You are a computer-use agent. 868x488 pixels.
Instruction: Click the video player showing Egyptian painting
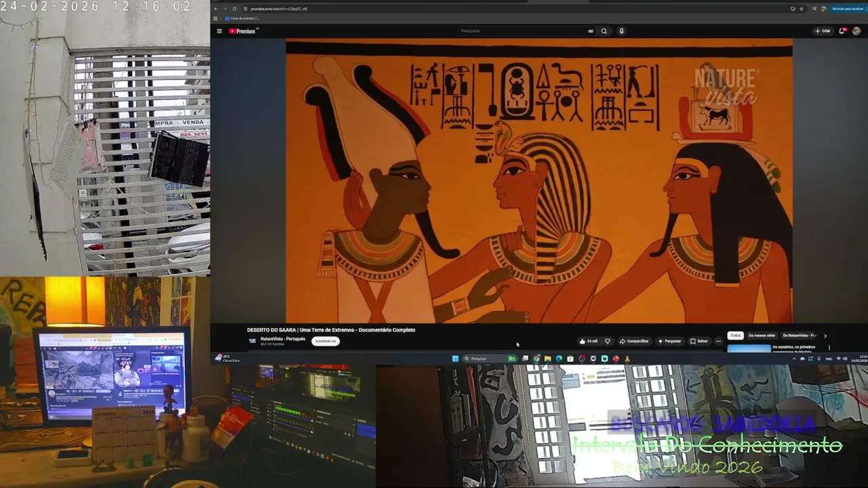click(539, 181)
